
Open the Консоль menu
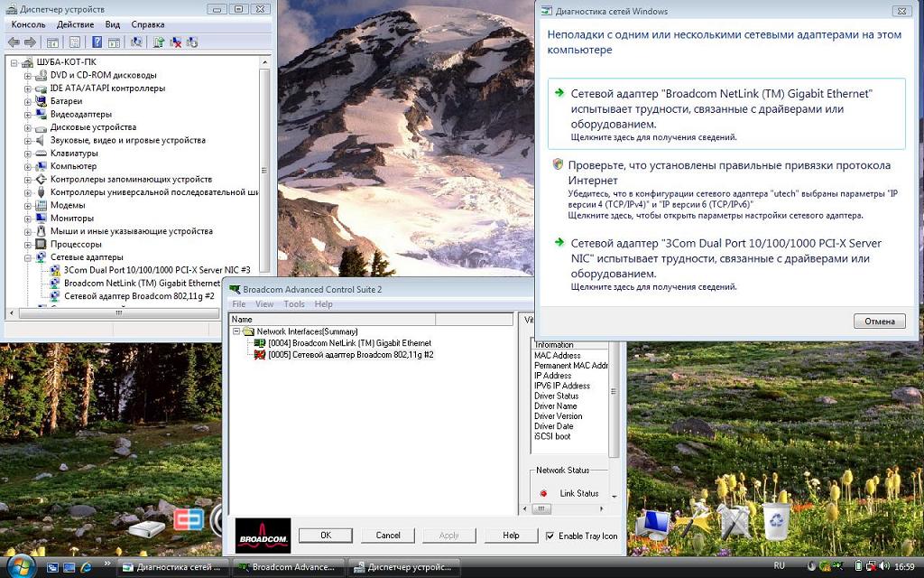pos(28,24)
